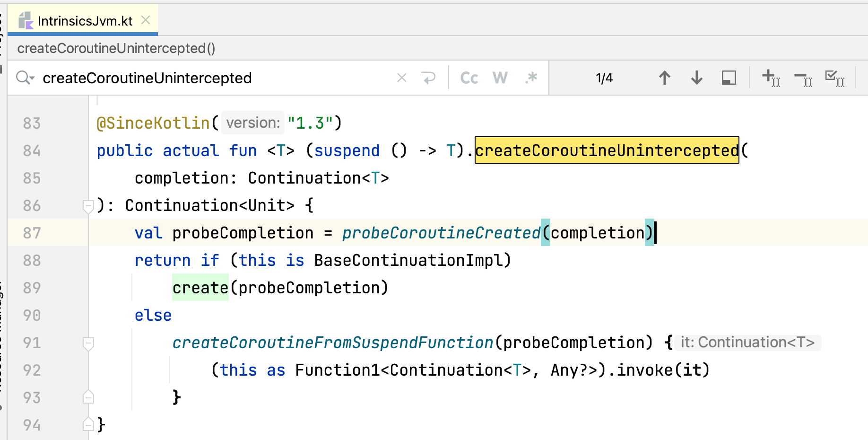Open search history dropdown magnifier
Viewport: 868px width, 440px height.
coord(25,78)
